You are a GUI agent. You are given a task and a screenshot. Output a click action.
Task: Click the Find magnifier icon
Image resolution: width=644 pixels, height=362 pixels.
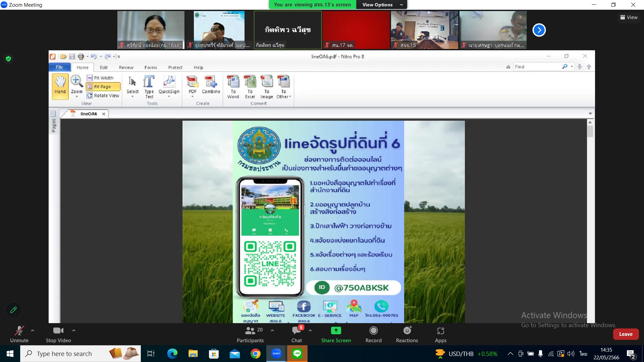pos(565,67)
